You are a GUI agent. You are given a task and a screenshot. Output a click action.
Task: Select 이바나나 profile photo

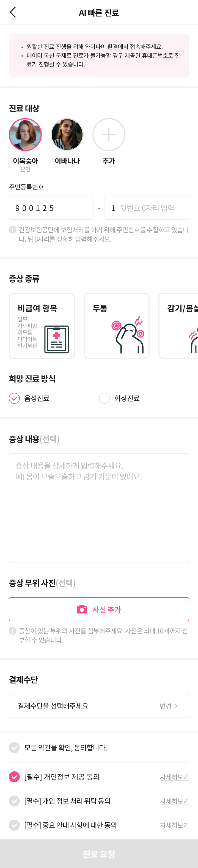[67, 134]
